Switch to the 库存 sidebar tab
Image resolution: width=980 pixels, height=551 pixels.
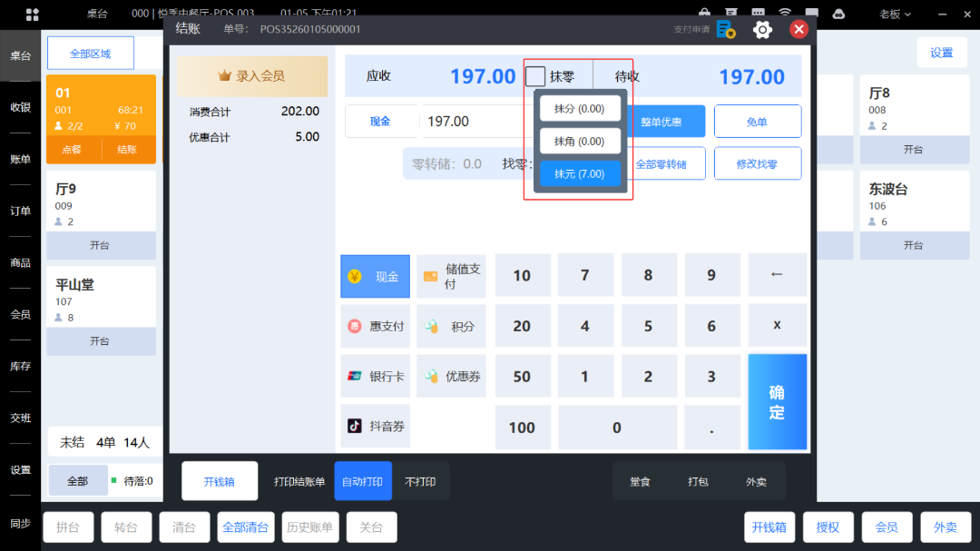(x=19, y=365)
